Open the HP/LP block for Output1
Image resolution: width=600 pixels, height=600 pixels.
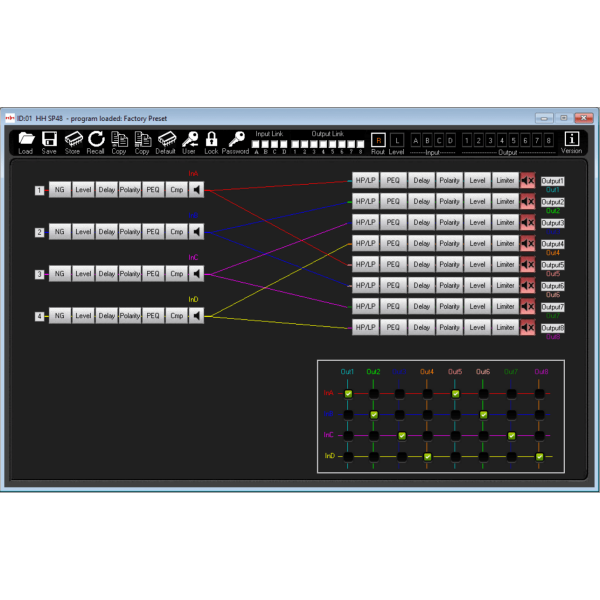365,181
